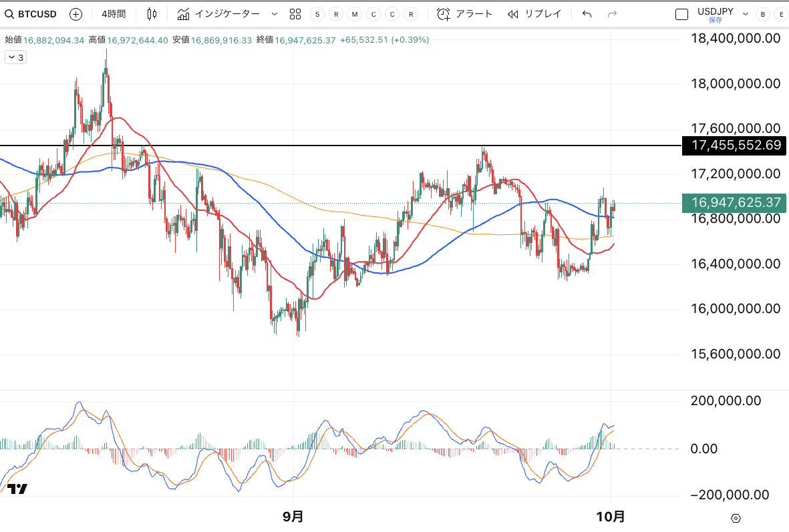
Task: Click the plus icon to compare symbols
Action: 76,13
